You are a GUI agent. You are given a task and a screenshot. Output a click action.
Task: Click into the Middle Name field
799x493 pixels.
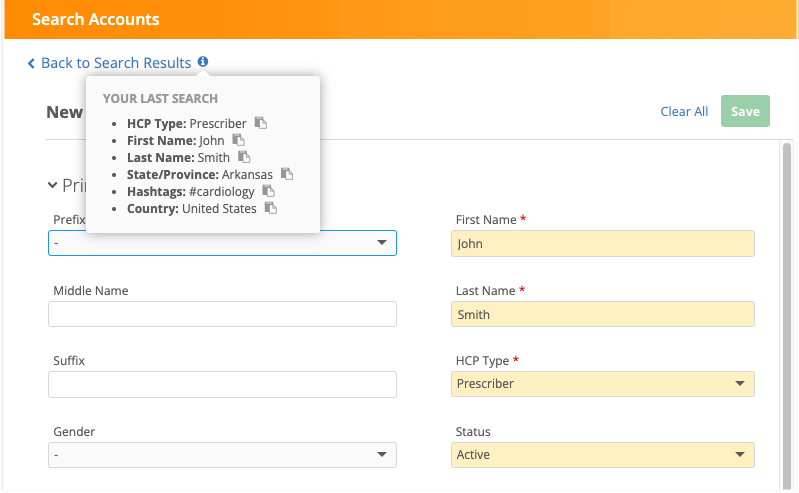click(x=222, y=314)
